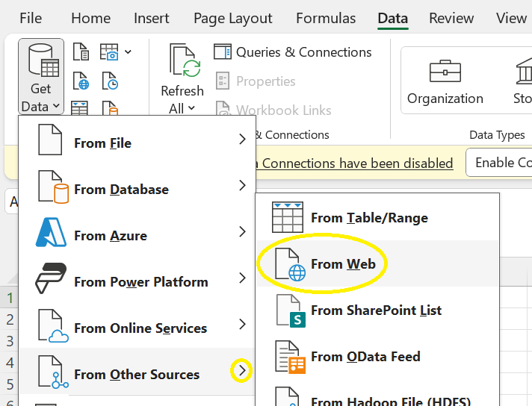Click the small From Web ribbon icon
The width and height of the screenshot is (532, 406).
(81, 81)
